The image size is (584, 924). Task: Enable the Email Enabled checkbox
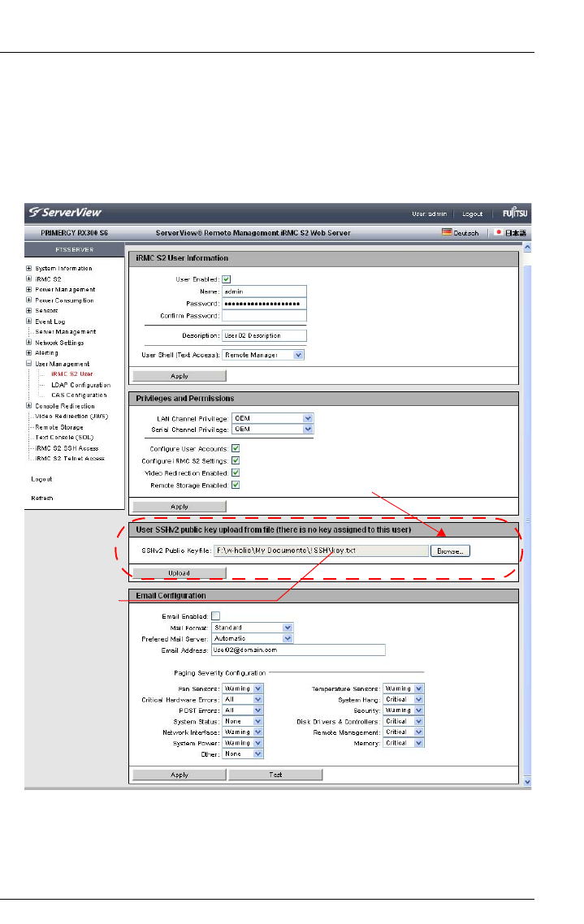click(216, 615)
